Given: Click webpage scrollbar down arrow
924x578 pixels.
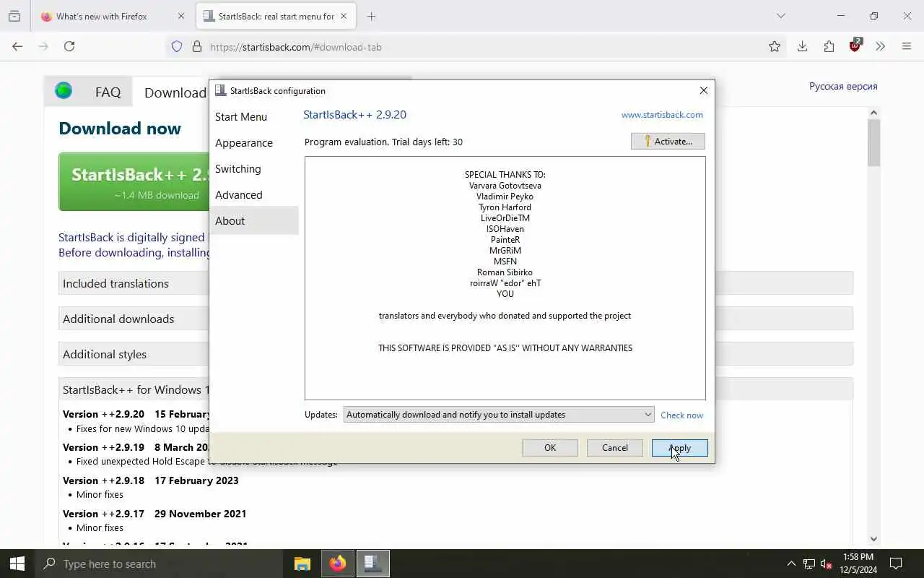Looking at the screenshot, I should tap(873, 538).
